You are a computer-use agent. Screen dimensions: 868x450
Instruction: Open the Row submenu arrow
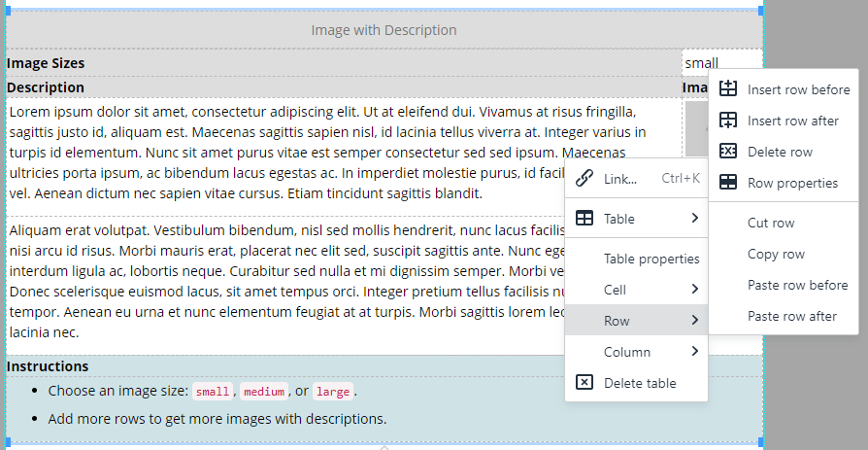point(695,321)
